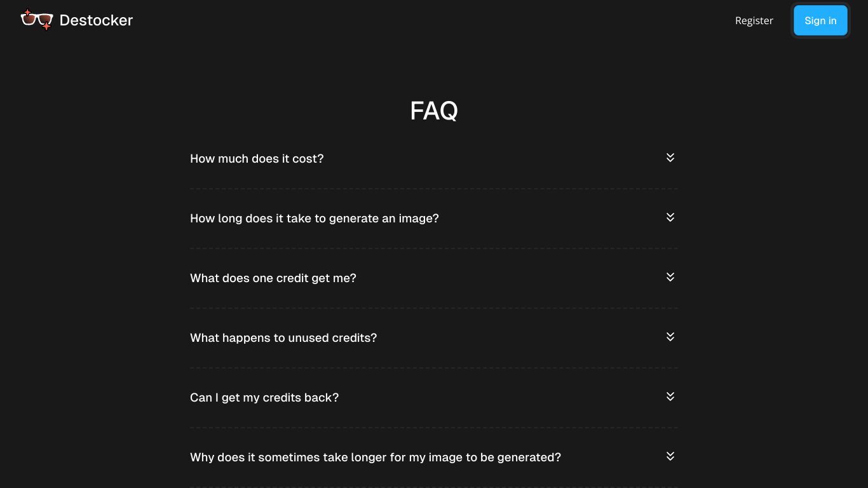Open the question about images taking longer to generate
The height and width of the screenshot is (488, 868).
(376, 457)
